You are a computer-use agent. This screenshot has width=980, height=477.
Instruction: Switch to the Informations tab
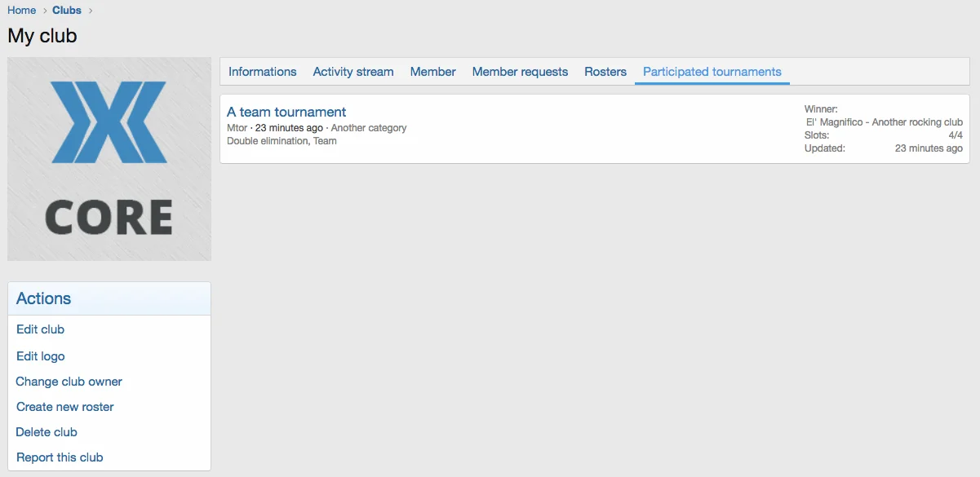[262, 72]
